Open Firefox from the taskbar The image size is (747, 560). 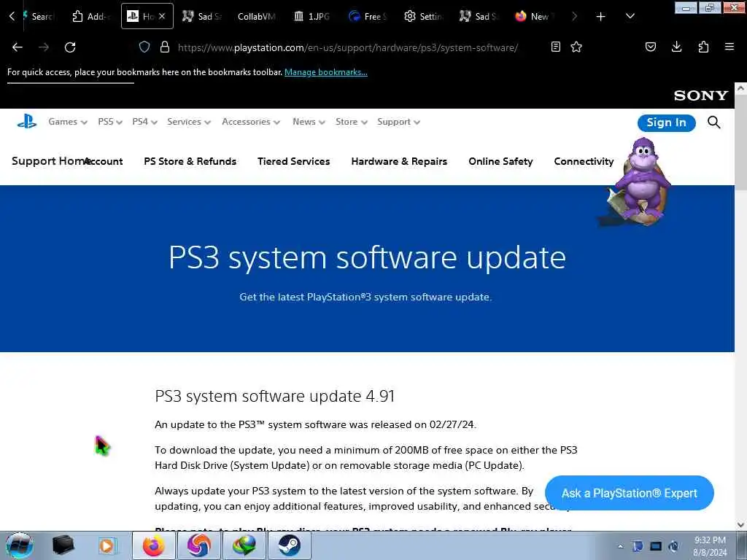click(x=153, y=545)
